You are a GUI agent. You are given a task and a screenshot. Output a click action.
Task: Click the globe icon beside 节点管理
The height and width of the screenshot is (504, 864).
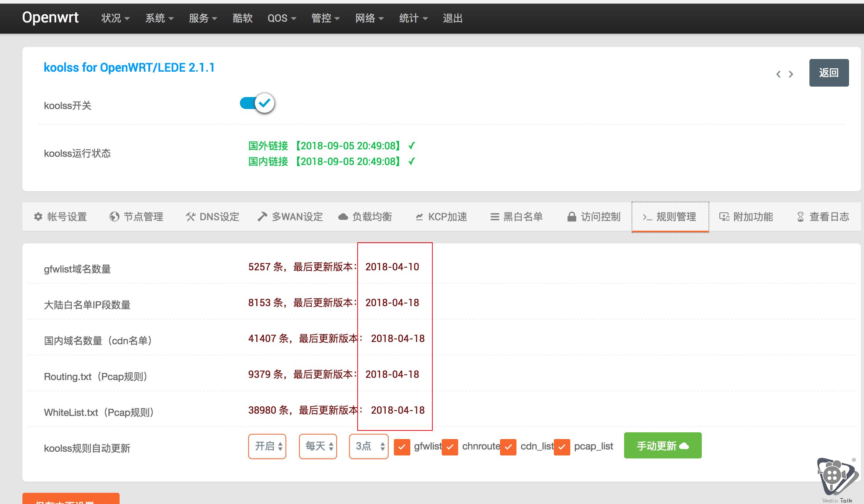pyautogui.click(x=114, y=217)
